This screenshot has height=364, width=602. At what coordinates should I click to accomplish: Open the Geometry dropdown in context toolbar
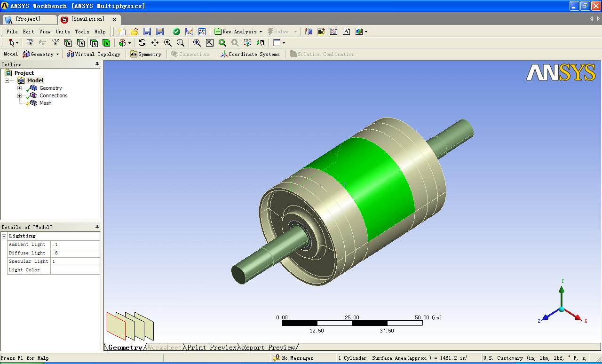41,54
